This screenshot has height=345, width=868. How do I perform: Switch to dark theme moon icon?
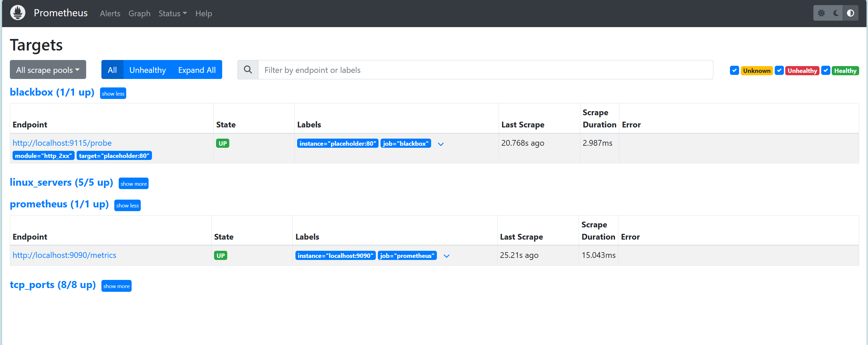coord(836,13)
